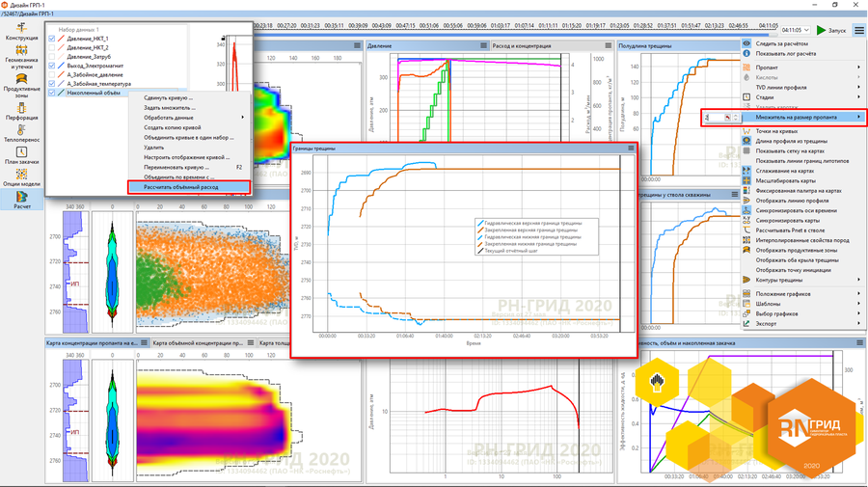
Task: Uncheck the Давление_НКТ_1 curve checkbox
Action: tap(52, 39)
